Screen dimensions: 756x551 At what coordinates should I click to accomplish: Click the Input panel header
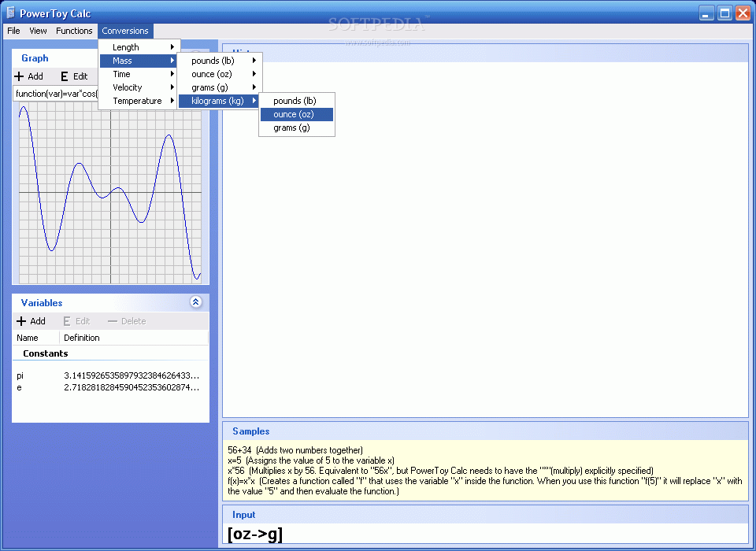(485, 514)
